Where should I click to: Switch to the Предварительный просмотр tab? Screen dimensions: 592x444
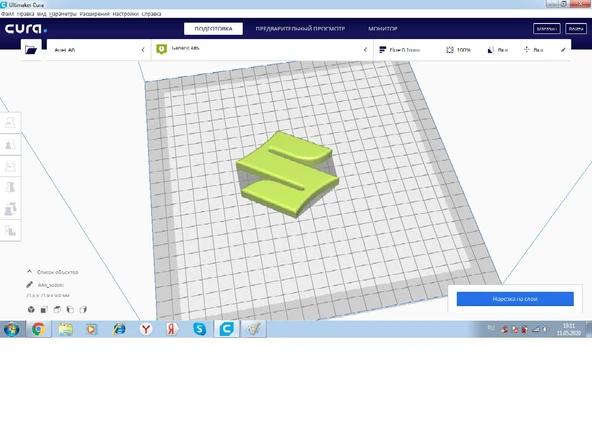tap(300, 29)
